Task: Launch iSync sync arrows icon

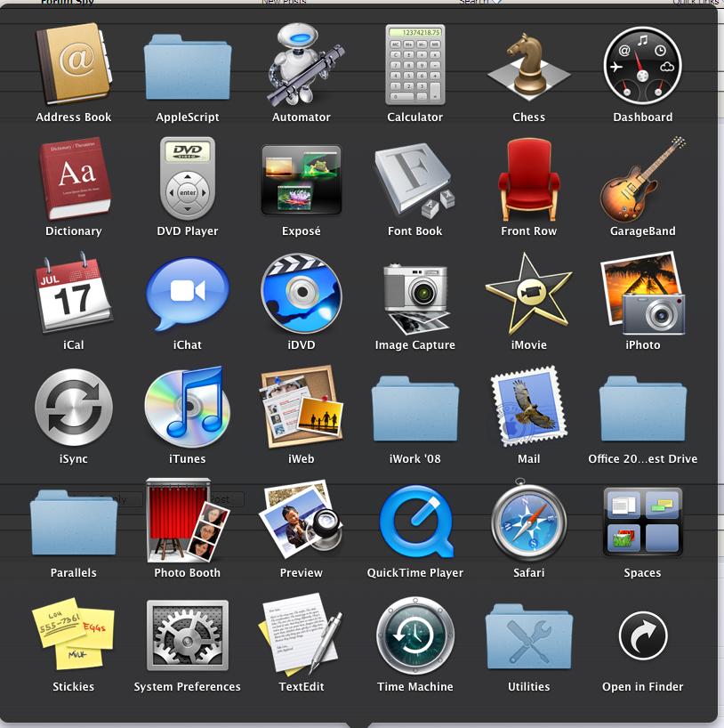Action: (x=74, y=408)
